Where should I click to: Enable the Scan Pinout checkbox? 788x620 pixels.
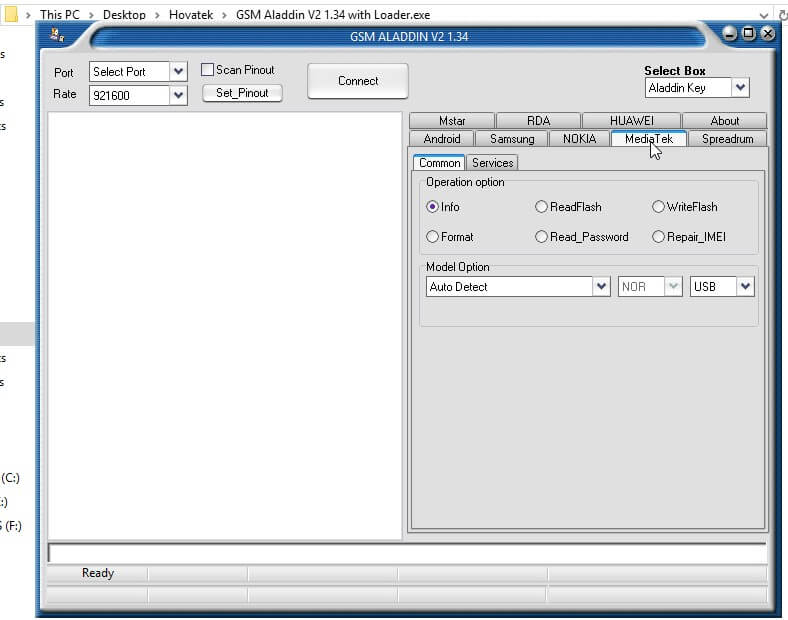[207, 69]
